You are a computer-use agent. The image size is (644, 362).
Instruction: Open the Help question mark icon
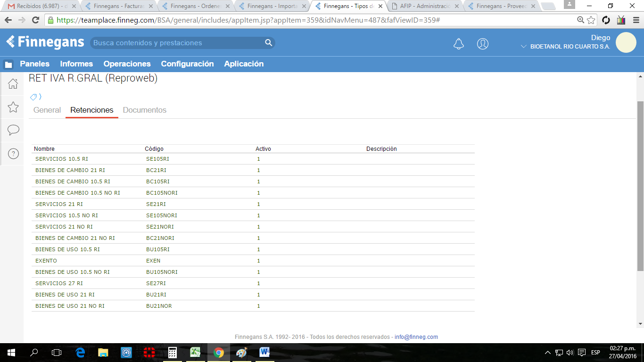click(x=13, y=154)
